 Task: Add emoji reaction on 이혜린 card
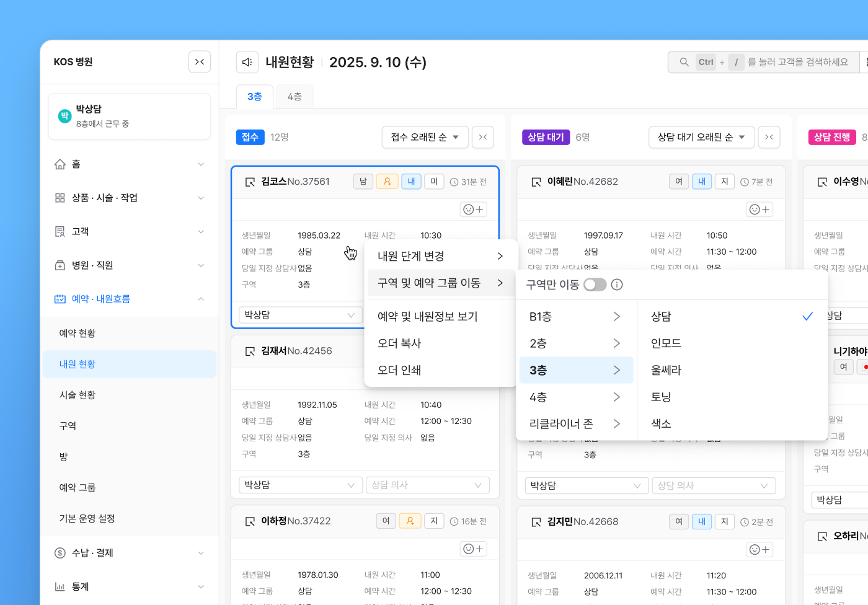coord(759,210)
